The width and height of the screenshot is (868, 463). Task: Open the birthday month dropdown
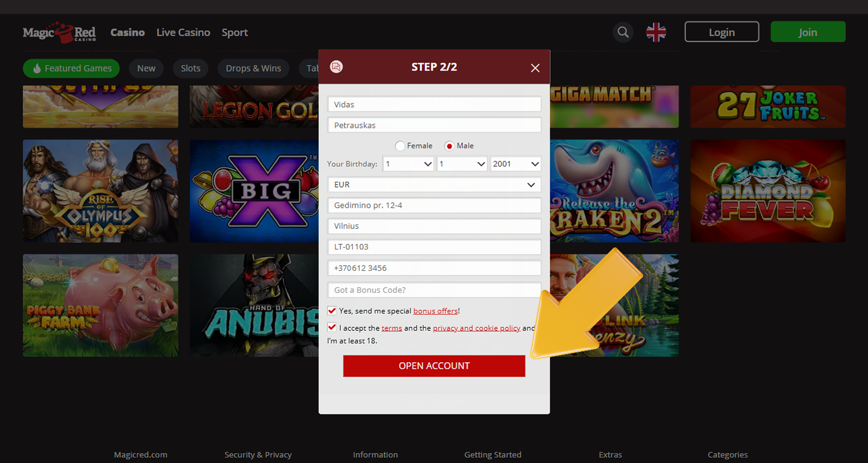click(462, 164)
